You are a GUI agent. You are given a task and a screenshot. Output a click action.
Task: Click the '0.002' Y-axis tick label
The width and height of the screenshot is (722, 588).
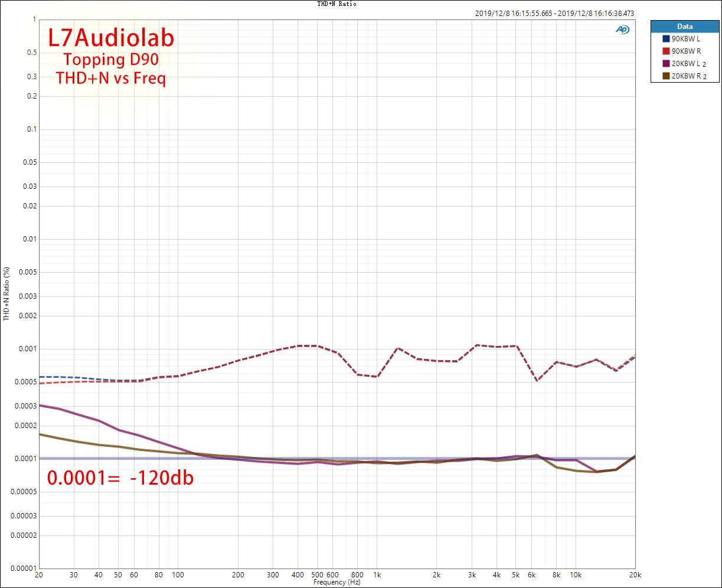pos(28,316)
